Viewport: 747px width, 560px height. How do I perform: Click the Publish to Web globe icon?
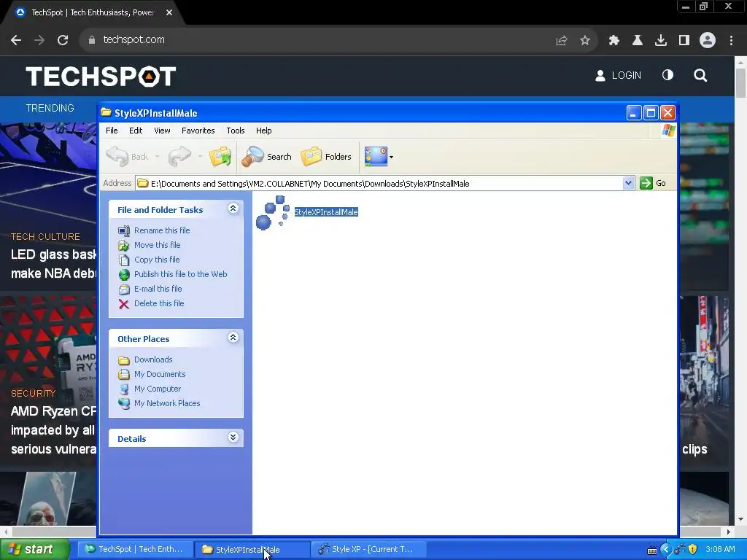pyautogui.click(x=124, y=275)
